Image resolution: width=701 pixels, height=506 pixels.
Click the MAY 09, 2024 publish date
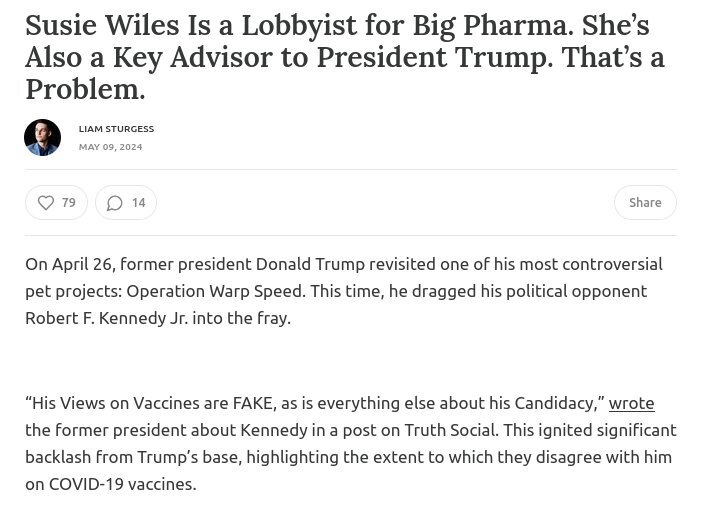(x=110, y=147)
